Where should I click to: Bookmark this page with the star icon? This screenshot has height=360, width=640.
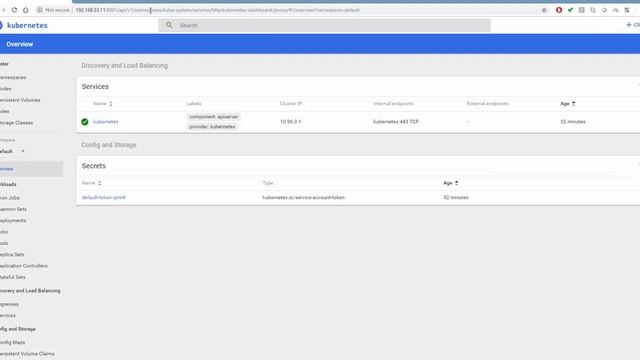pyautogui.click(x=544, y=10)
